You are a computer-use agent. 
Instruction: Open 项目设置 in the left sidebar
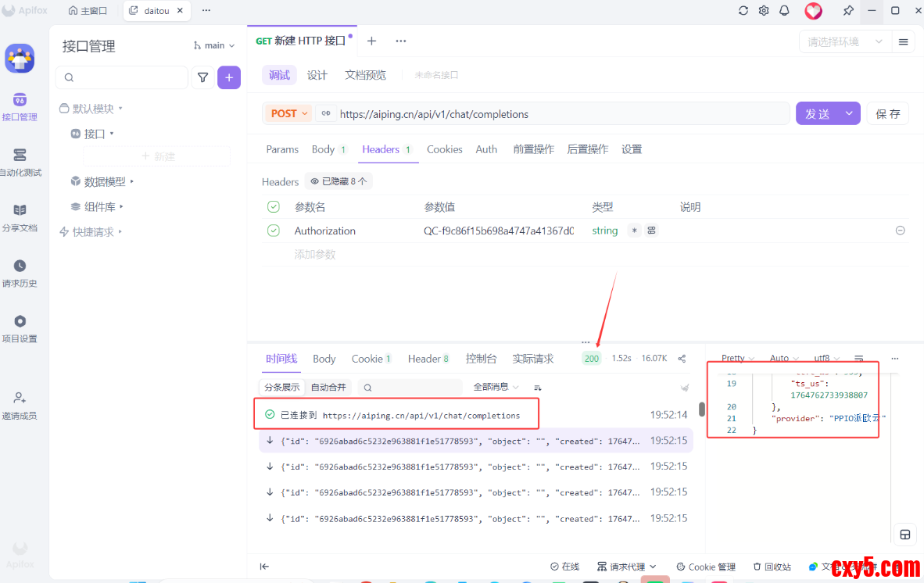(20, 328)
